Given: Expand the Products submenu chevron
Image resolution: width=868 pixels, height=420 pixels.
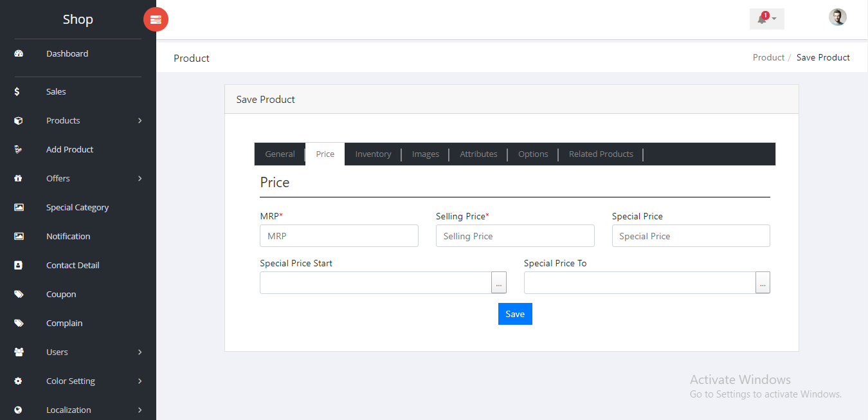Looking at the screenshot, I should click(x=140, y=120).
